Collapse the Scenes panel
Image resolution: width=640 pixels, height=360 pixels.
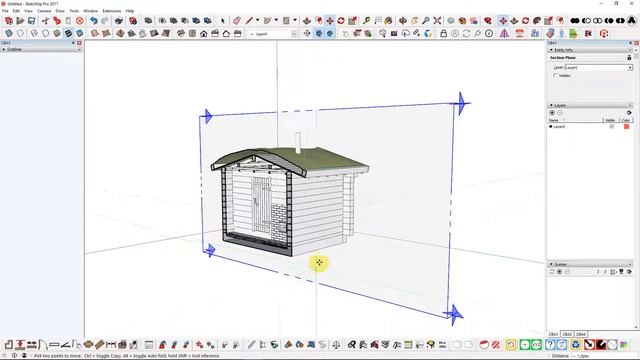coord(551,264)
